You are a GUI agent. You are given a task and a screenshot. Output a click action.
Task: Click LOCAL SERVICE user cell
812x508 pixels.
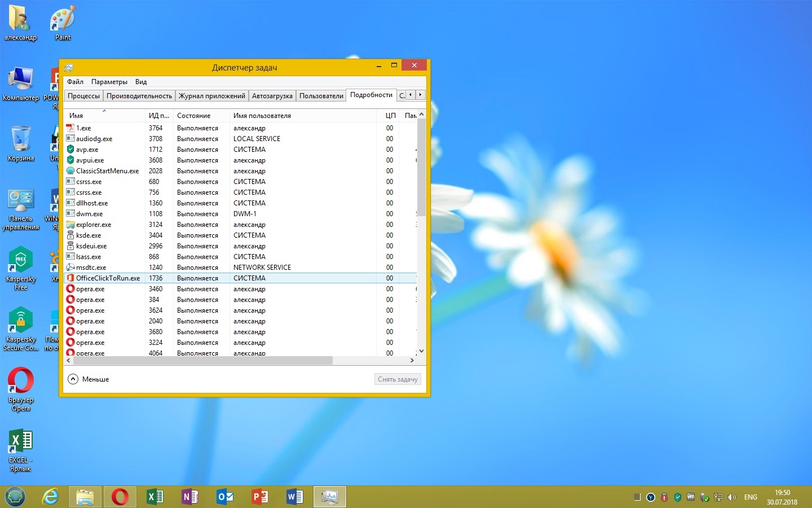[x=257, y=139]
